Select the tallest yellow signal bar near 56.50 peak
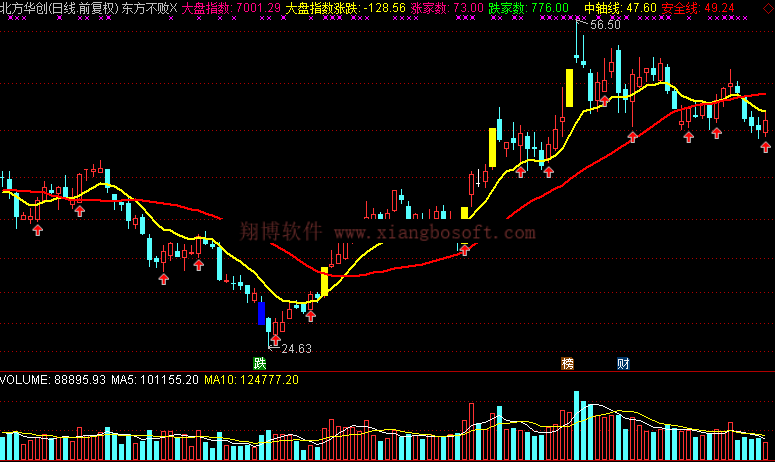 pyautogui.click(x=569, y=87)
